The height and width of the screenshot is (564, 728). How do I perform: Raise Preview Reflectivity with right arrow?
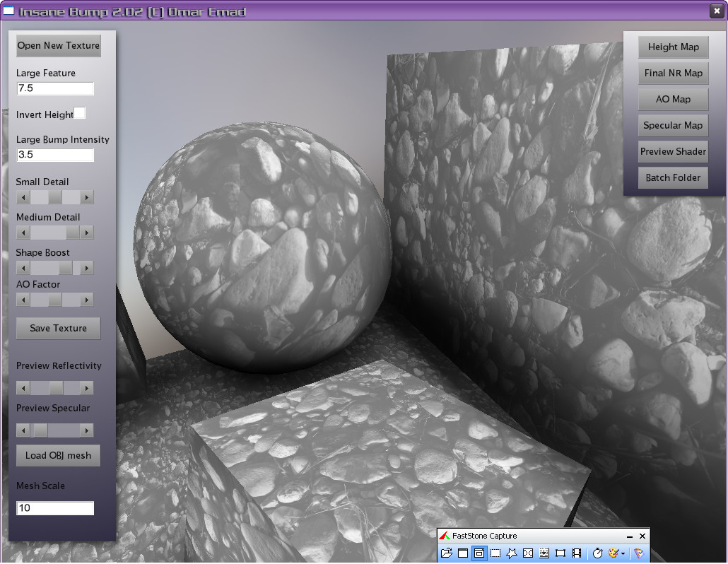(x=87, y=387)
